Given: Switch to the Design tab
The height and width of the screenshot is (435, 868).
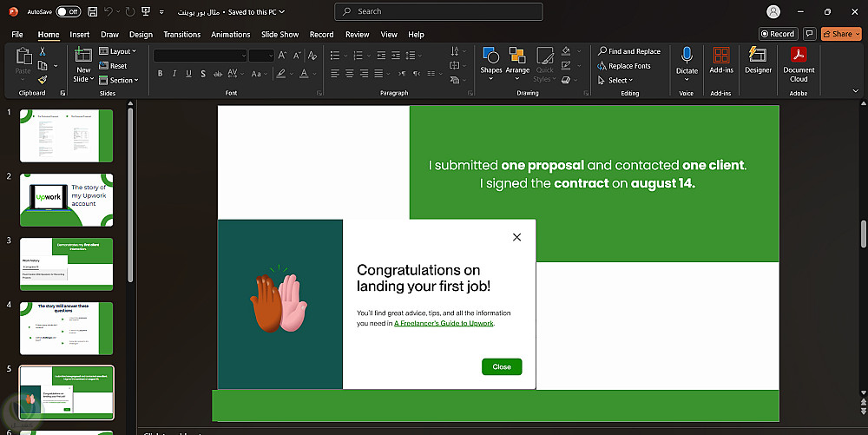Looking at the screenshot, I should click(141, 35).
